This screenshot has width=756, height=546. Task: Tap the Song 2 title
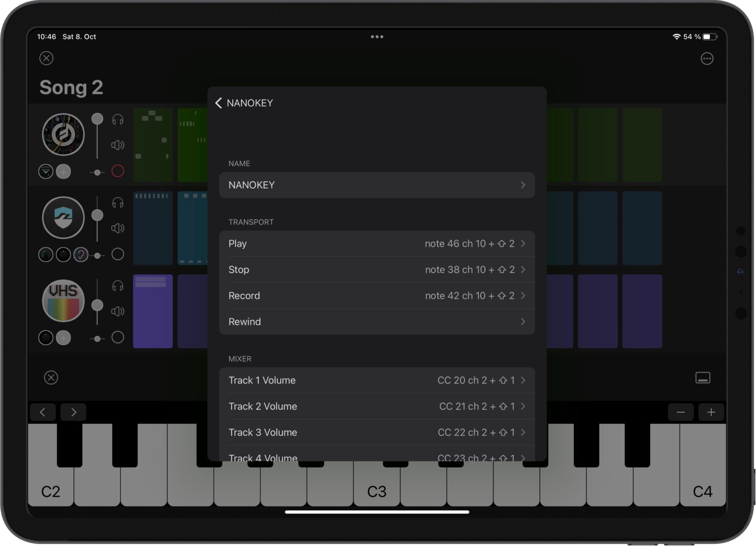(x=71, y=87)
